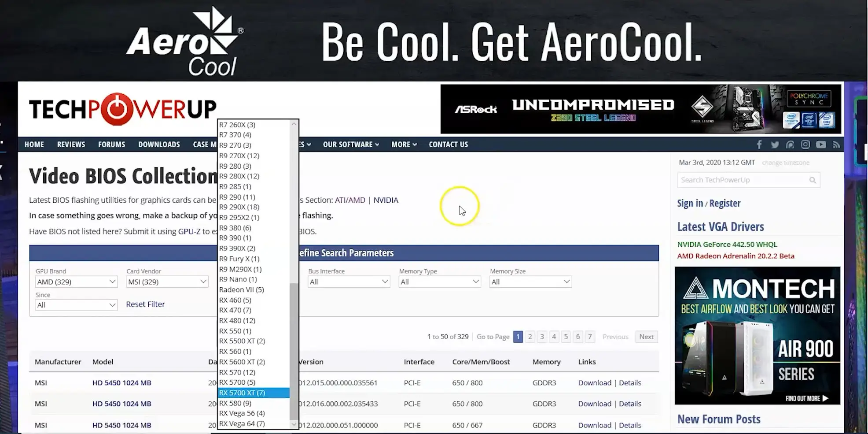
Task: Click the search magnifier icon
Action: click(x=813, y=180)
